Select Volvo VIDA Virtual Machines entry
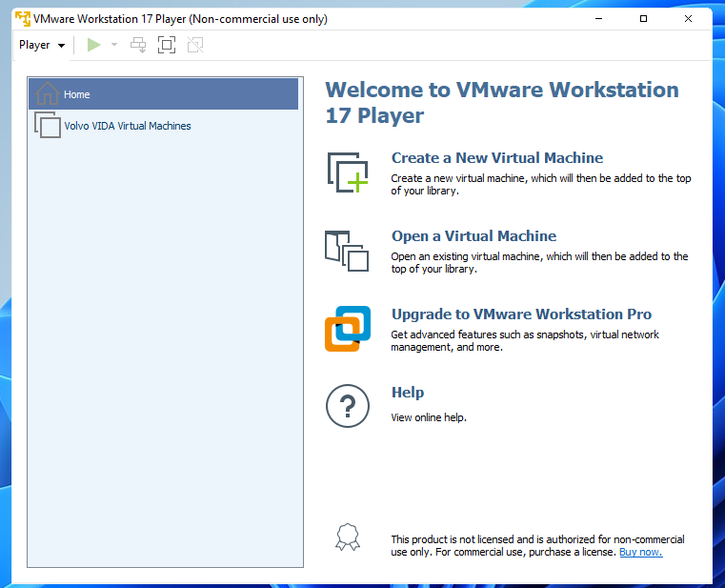The width and height of the screenshot is (725, 588). coord(163,126)
